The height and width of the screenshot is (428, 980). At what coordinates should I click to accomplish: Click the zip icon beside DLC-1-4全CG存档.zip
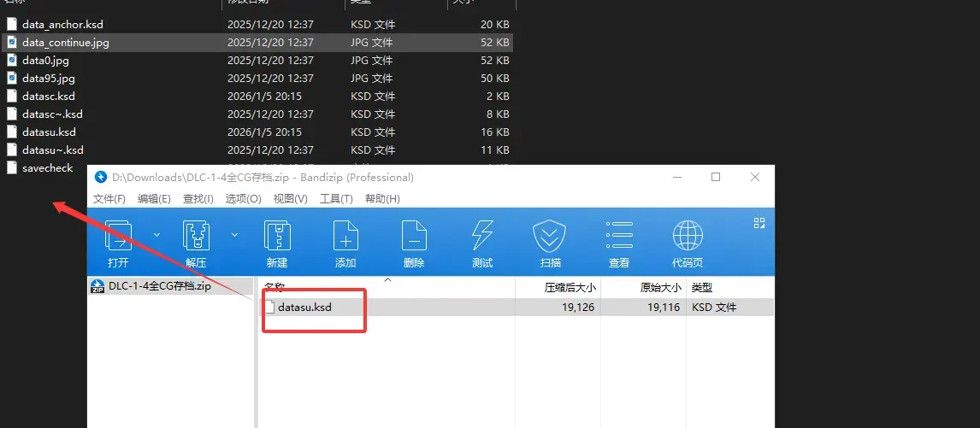[x=97, y=286]
